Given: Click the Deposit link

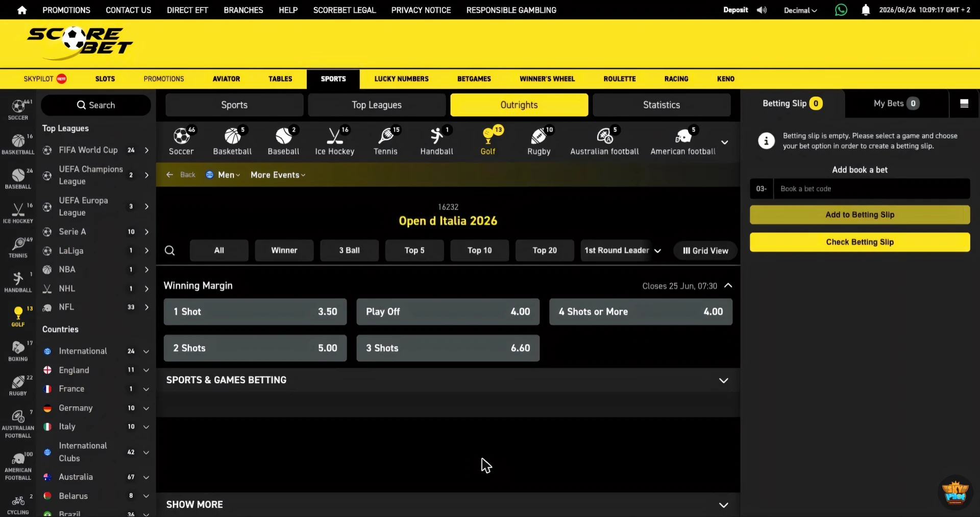Looking at the screenshot, I should pos(736,10).
